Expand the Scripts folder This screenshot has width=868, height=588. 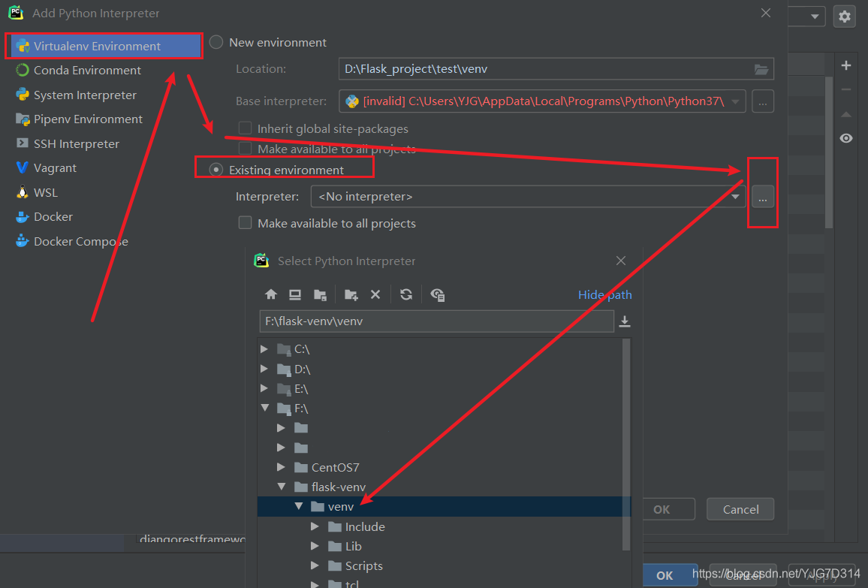315,566
